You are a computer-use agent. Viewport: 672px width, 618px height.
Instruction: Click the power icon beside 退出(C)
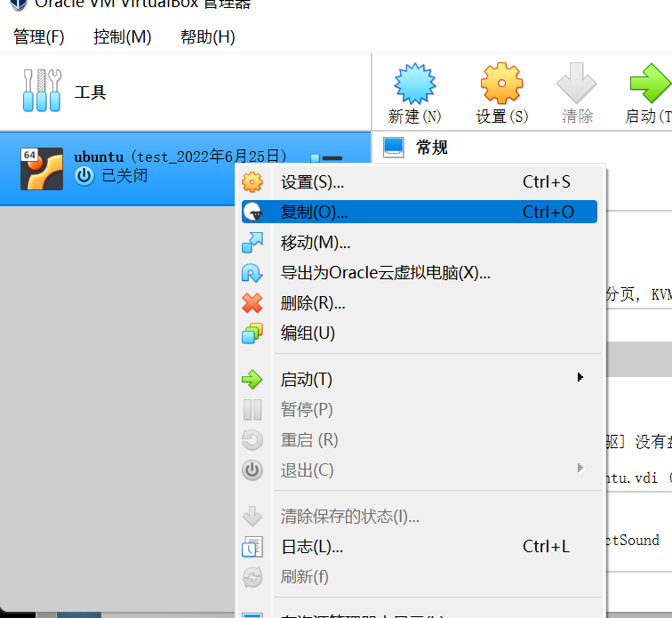pos(252,470)
